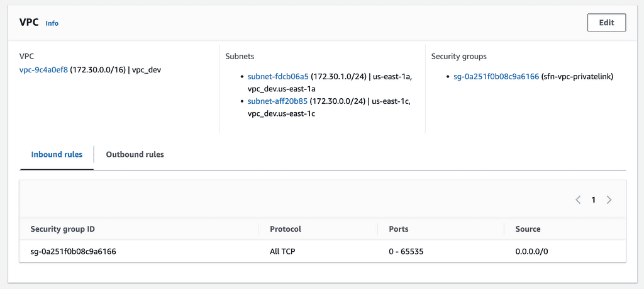The width and height of the screenshot is (644, 289).
Task: Click the VPC section heading title
Action: click(29, 22)
